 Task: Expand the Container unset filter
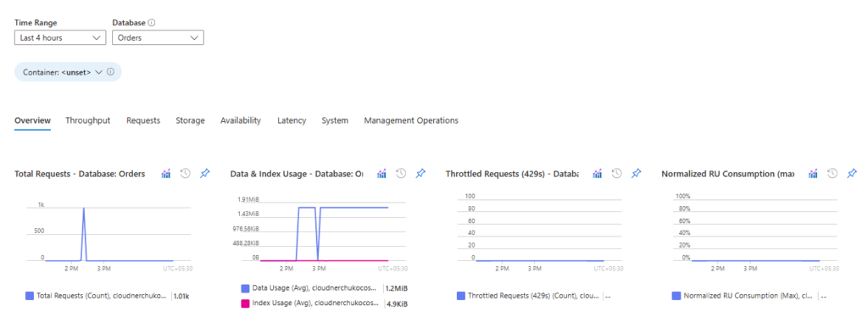[68, 72]
